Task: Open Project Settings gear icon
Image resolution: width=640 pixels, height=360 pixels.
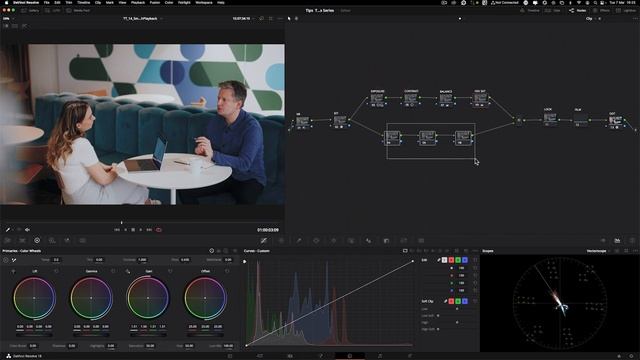Action: point(632,356)
